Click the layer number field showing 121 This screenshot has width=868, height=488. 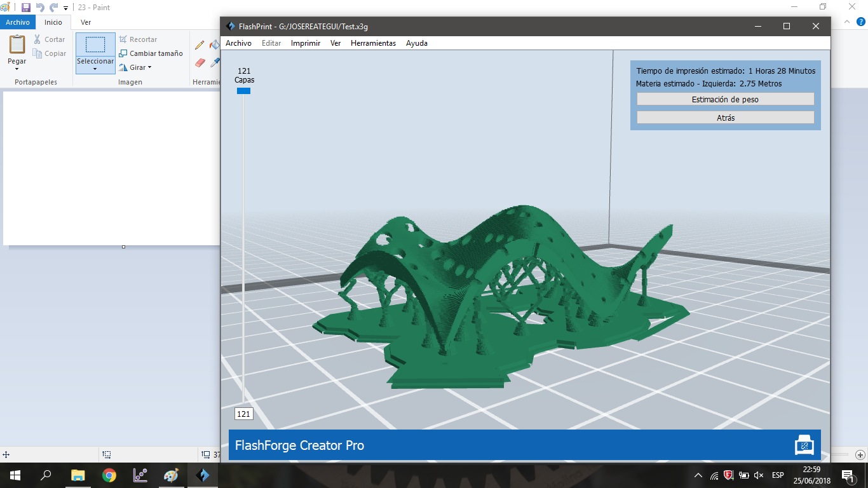point(243,414)
